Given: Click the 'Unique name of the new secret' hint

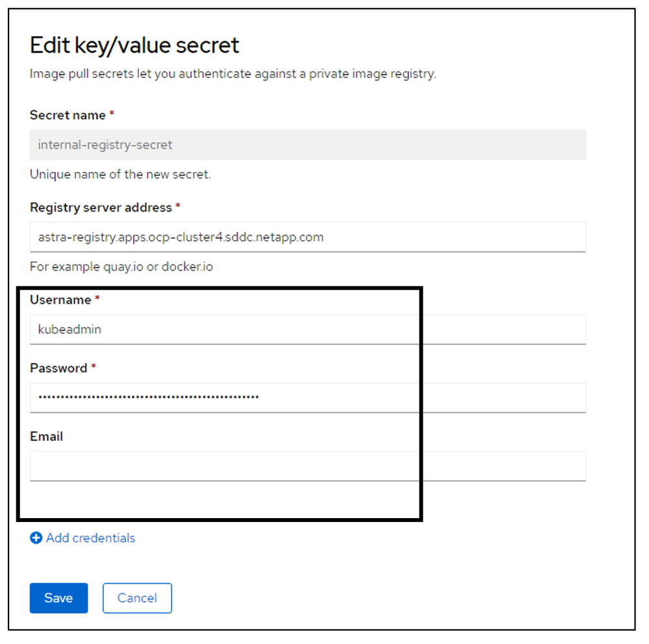Looking at the screenshot, I should pos(120,175).
